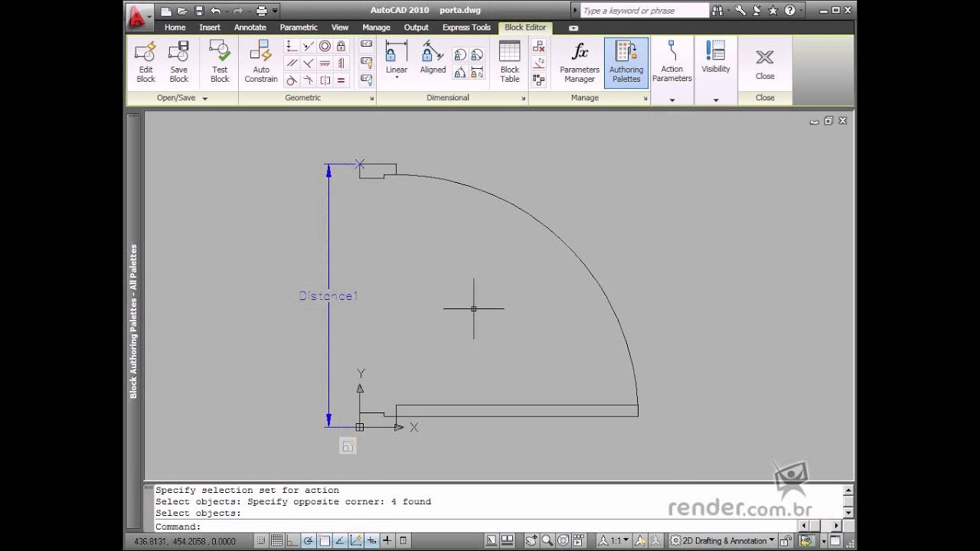The image size is (980, 551).
Task: Select the Radius dimensional constraint icon
Action: tap(460, 55)
